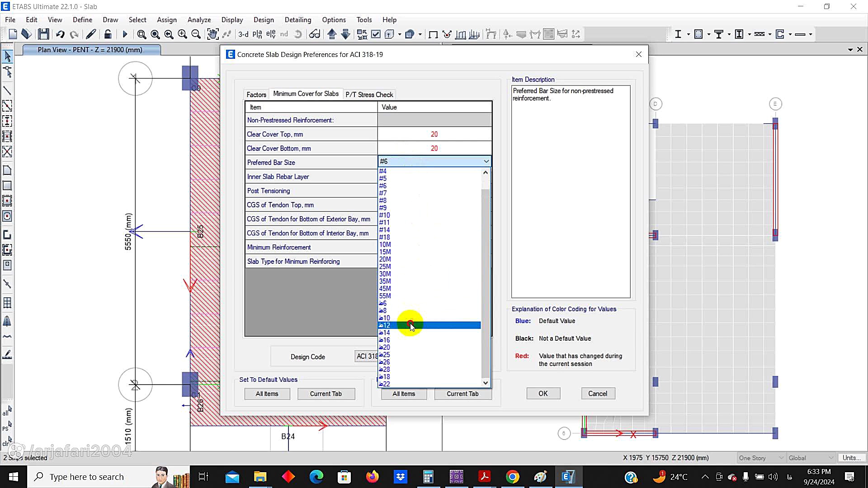Open the One Story dropdown
The height and width of the screenshot is (488, 868).
[x=761, y=458]
